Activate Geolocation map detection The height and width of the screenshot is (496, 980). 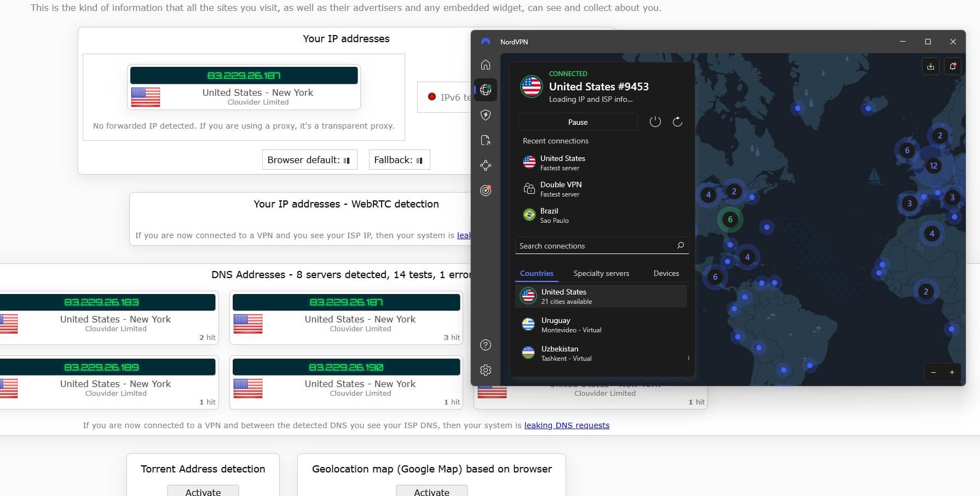click(432, 491)
